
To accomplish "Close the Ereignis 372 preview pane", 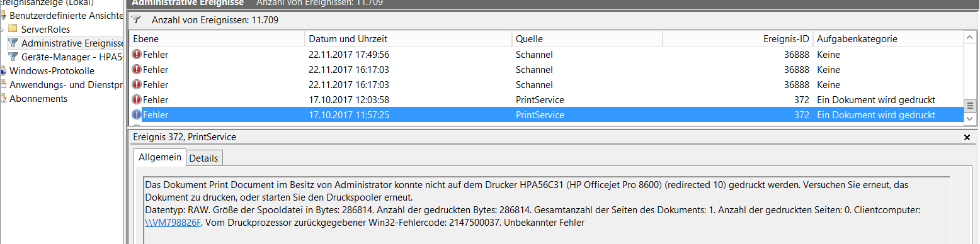I will [967, 137].
